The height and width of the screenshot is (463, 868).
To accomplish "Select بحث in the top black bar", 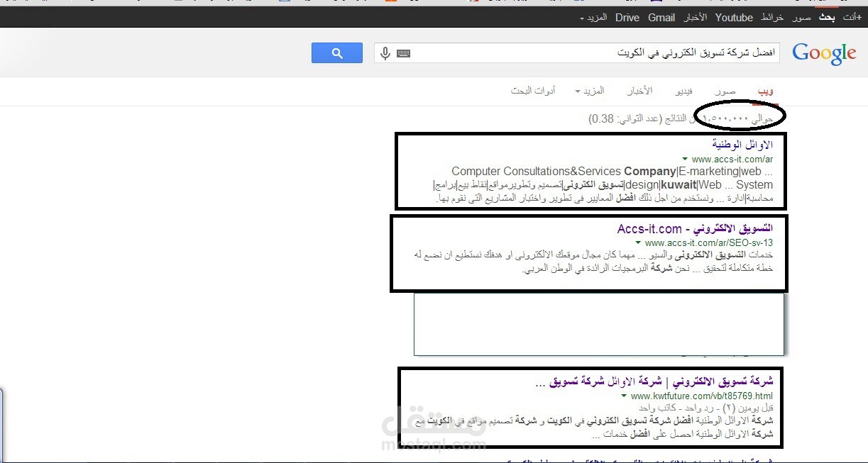I will (827, 18).
